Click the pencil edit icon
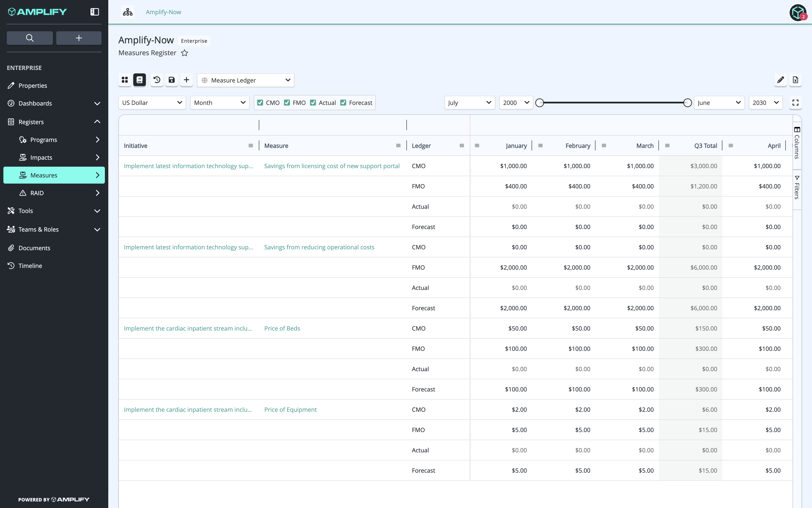Image resolution: width=812 pixels, height=508 pixels. pos(780,80)
